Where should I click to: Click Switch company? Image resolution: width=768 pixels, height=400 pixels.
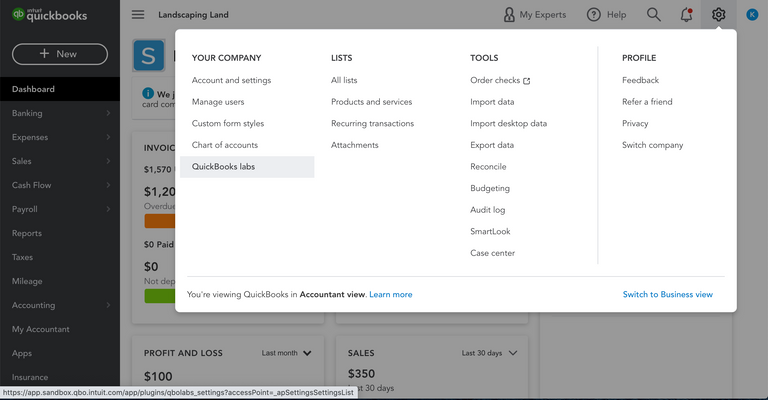652,145
